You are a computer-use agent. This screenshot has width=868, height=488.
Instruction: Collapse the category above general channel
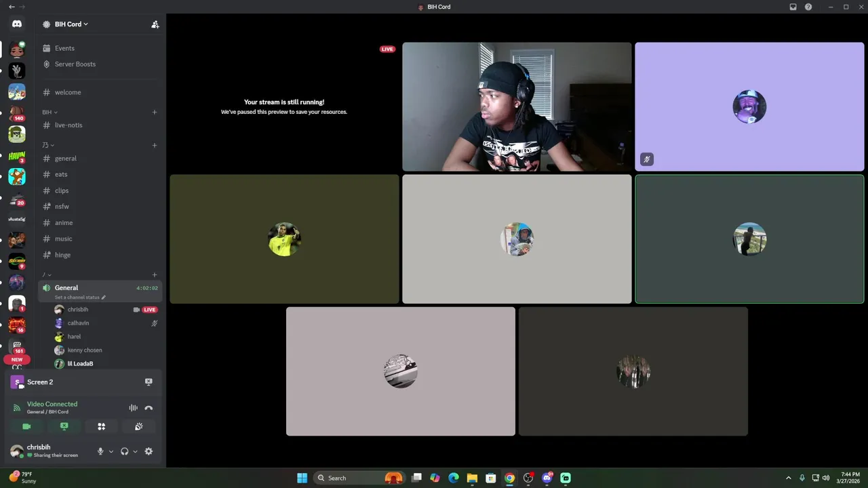click(48, 145)
